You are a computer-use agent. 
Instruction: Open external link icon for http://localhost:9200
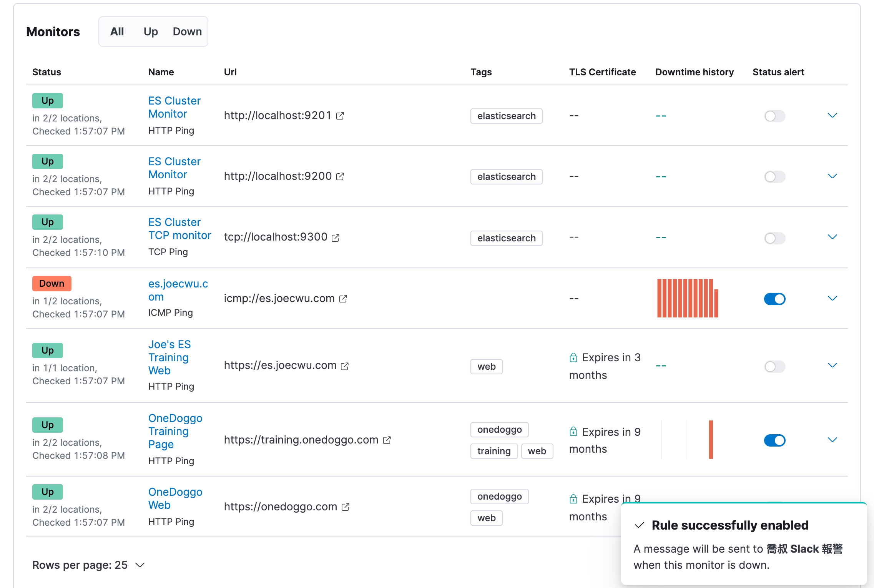coord(340,176)
